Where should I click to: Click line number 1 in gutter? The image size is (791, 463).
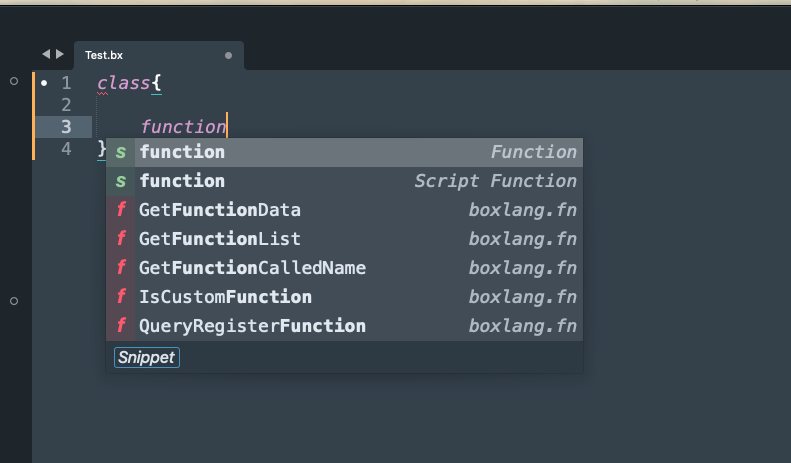click(x=66, y=83)
